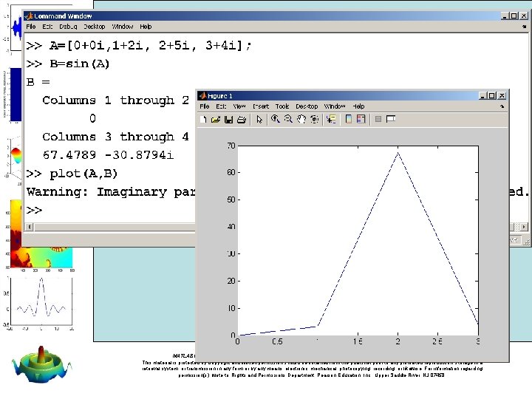Maximize the Figure 1 window
The height and width of the screenshot is (399, 532).
(x=492, y=95)
